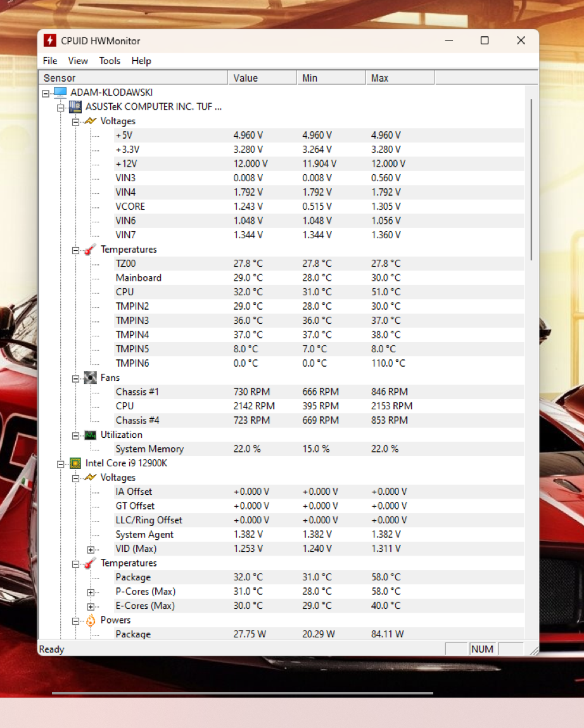
Task: Click the ADAM-KLODAWSKI computer icon
Action: pyautogui.click(x=60, y=93)
